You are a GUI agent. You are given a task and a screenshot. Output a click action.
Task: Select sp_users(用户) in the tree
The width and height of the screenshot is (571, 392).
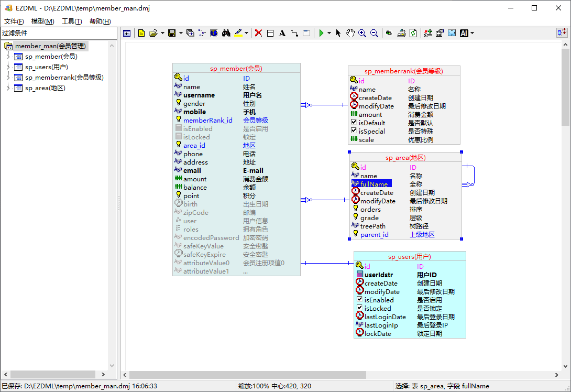tap(46, 67)
